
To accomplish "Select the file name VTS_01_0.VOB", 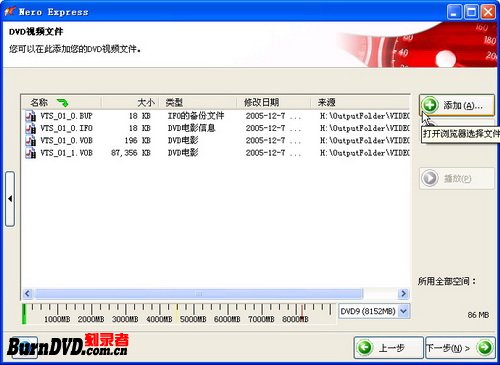I will point(66,141).
